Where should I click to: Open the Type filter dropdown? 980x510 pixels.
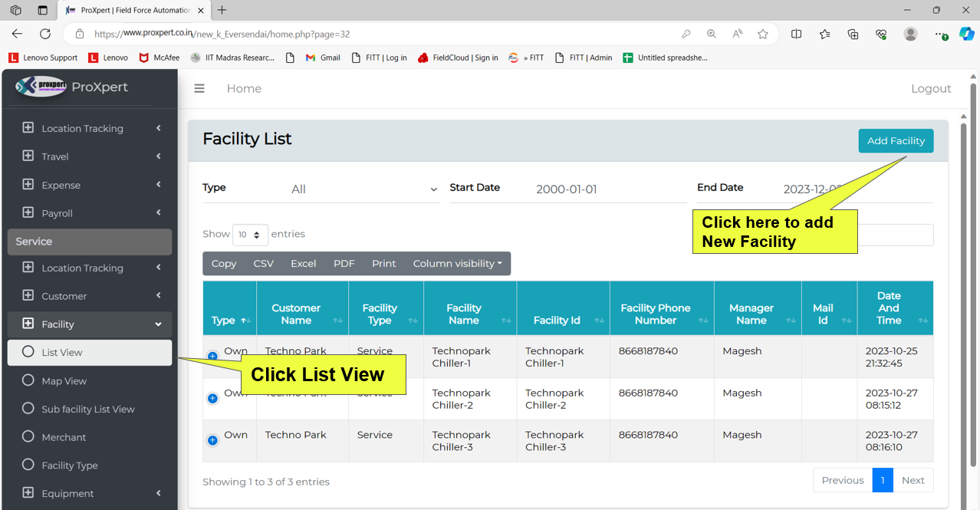(x=363, y=189)
